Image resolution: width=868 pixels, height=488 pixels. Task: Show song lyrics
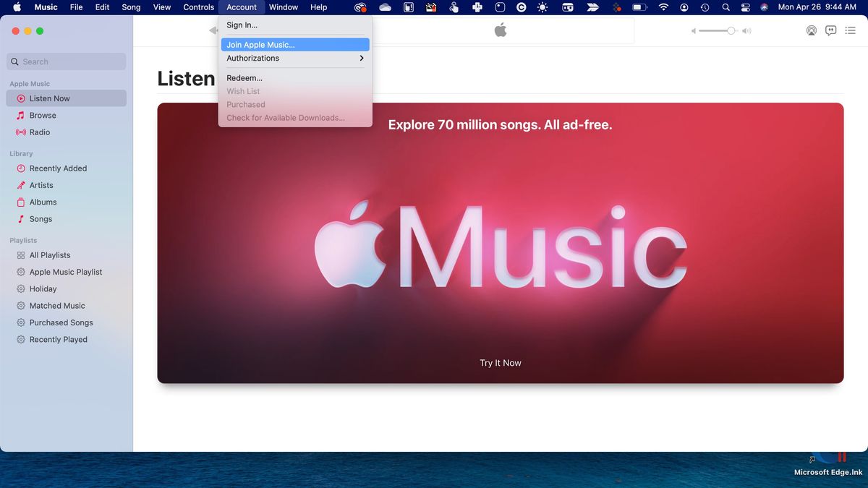830,30
